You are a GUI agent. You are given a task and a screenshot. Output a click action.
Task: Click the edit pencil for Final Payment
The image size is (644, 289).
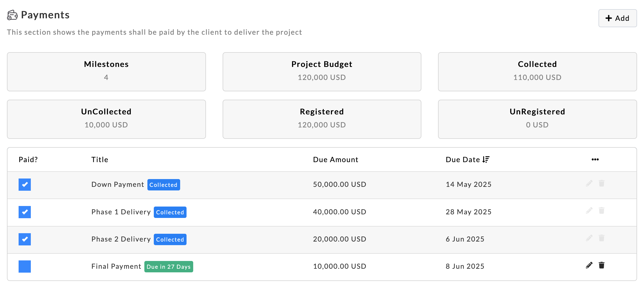(x=589, y=265)
